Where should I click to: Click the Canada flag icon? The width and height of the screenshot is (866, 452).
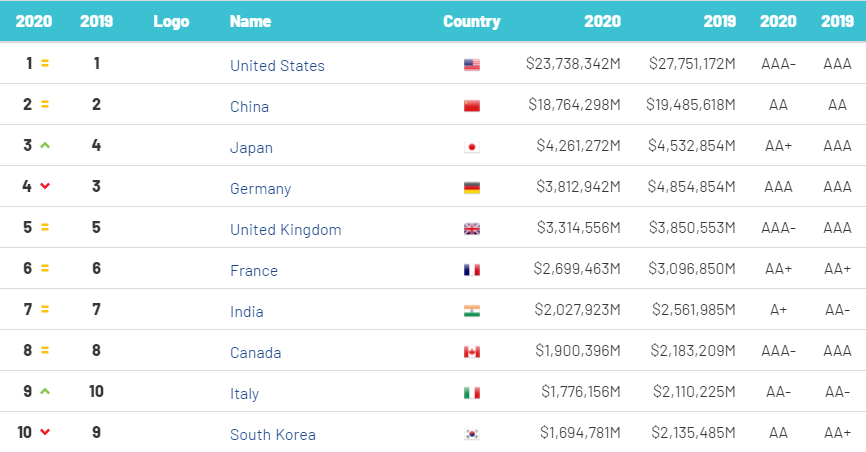[472, 352]
